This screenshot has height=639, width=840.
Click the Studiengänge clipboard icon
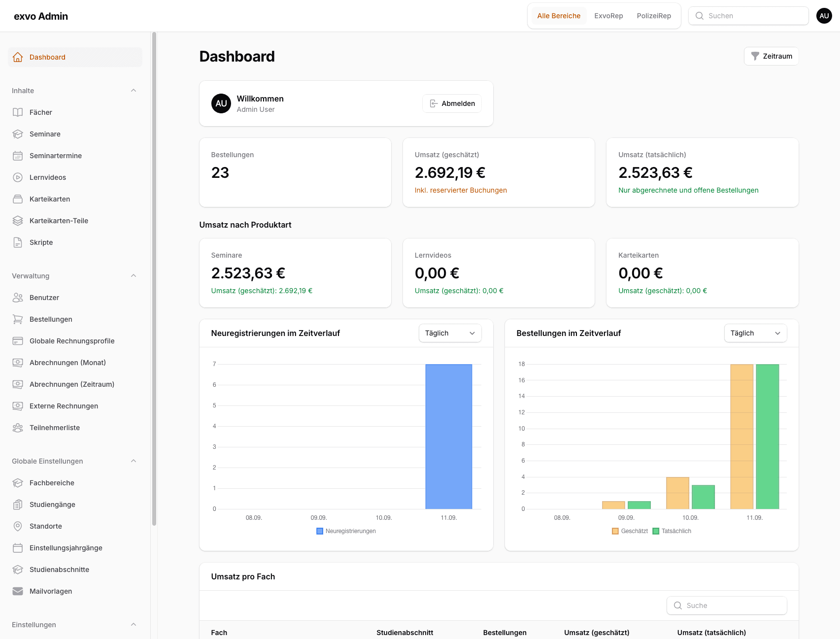click(18, 504)
